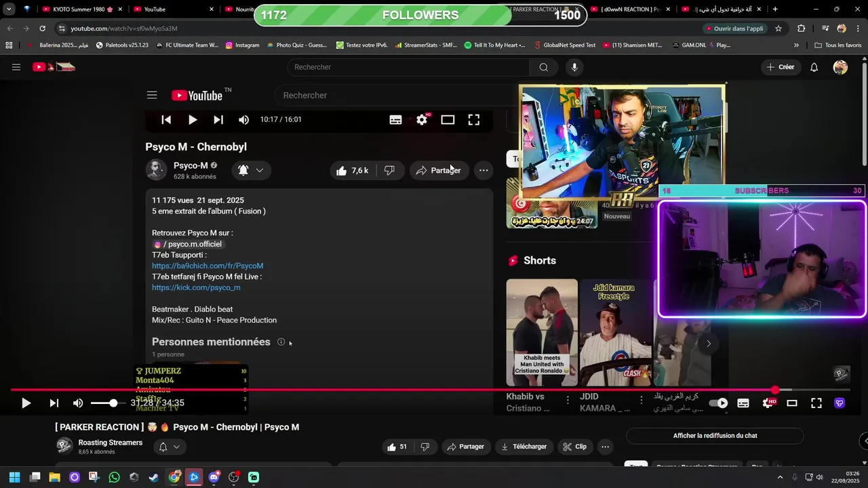This screenshot has width=868, height=488.
Task: Click Roasting Streamers channel avatar
Action: point(64,446)
